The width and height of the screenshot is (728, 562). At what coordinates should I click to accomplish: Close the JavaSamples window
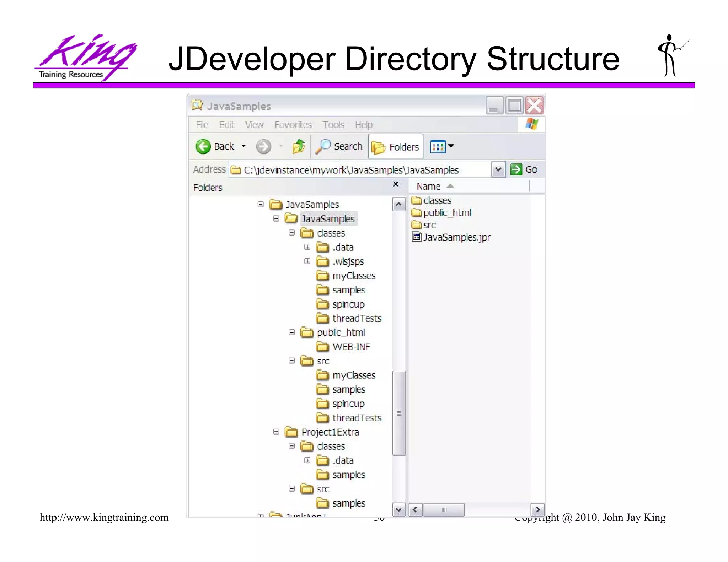point(535,106)
